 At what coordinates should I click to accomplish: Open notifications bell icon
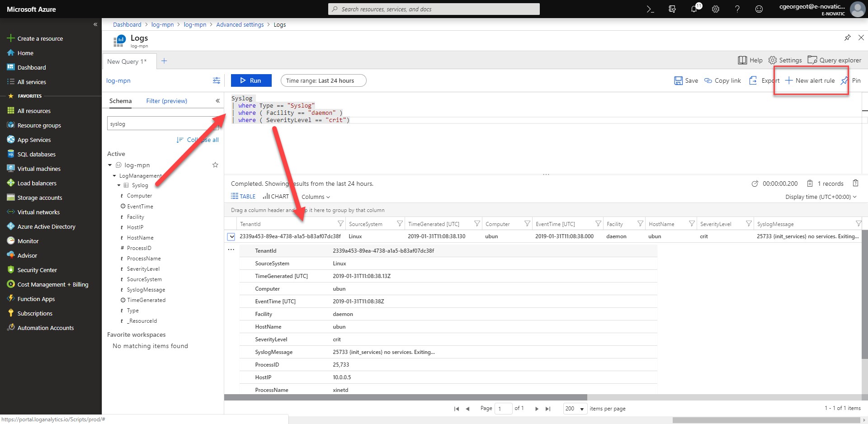click(694, 9)
